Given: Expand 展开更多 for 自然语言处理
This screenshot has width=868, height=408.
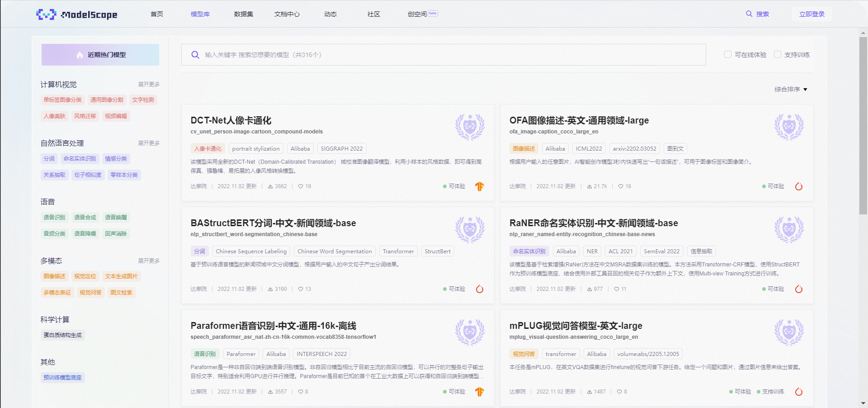Looking at the screenshot, I should pos(149,143).
